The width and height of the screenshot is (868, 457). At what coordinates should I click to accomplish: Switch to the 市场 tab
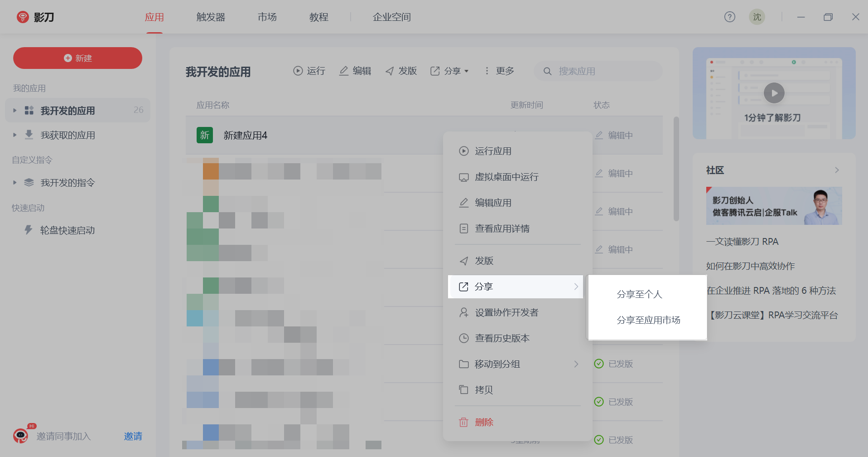coord(267,17)
